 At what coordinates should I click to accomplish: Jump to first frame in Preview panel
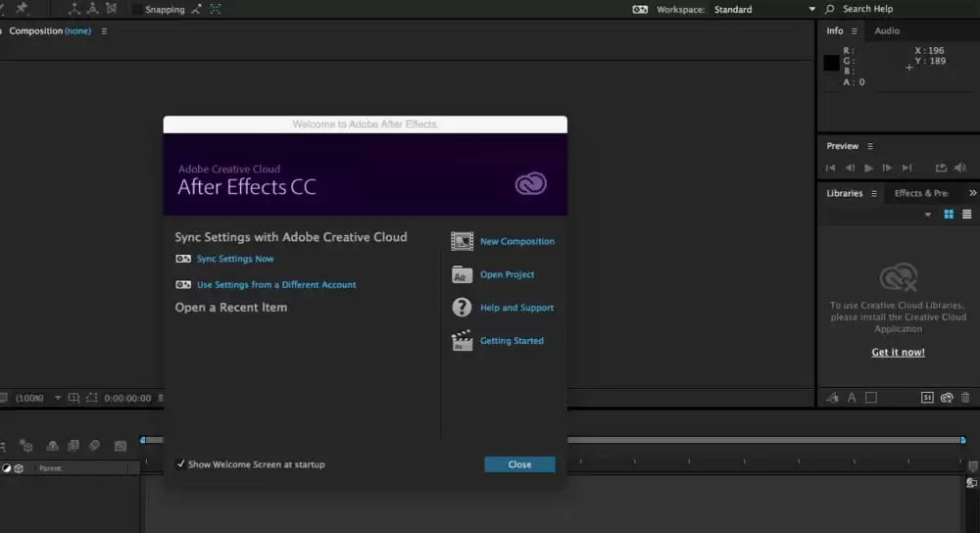pyautogui.click(x=831, y=169)
